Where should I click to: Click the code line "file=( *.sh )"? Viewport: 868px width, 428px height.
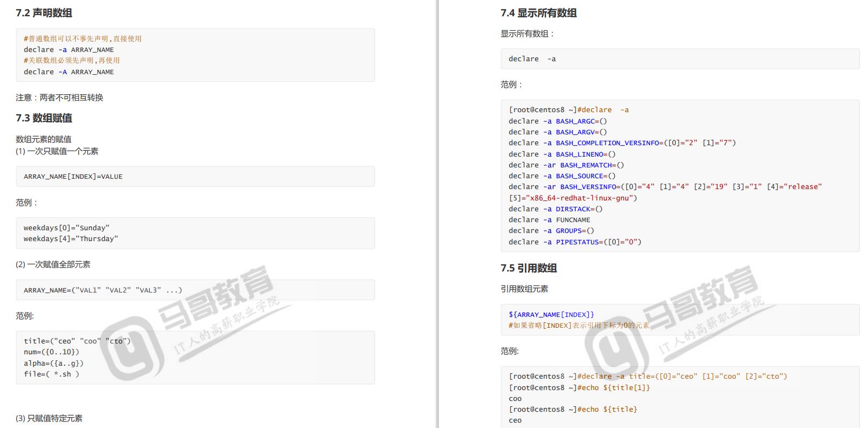(x=51, y=374)
